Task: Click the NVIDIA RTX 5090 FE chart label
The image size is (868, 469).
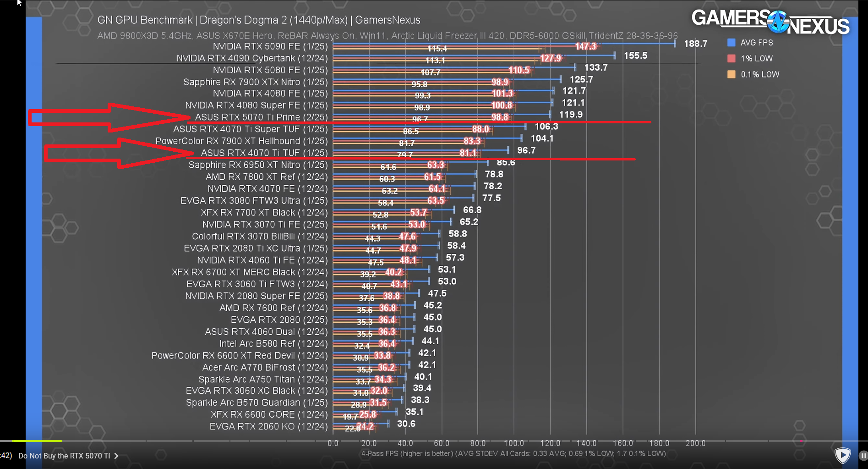Action: 270,46
